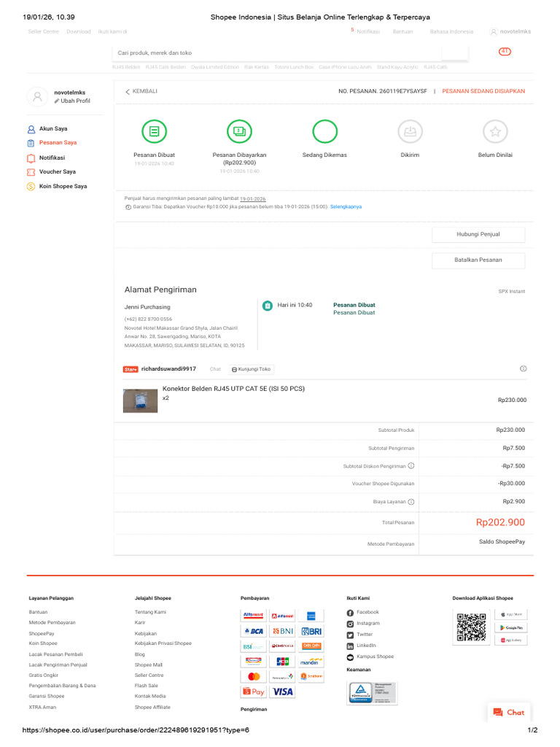Open Kebijakan Privasi Shopee footer link

[x=163, y=643]
